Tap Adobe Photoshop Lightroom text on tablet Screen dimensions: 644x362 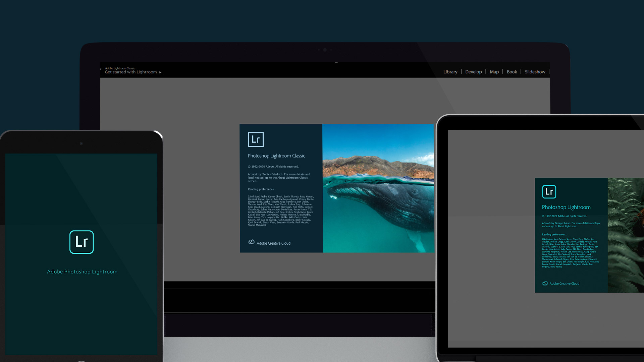click(x=82, y=272)
